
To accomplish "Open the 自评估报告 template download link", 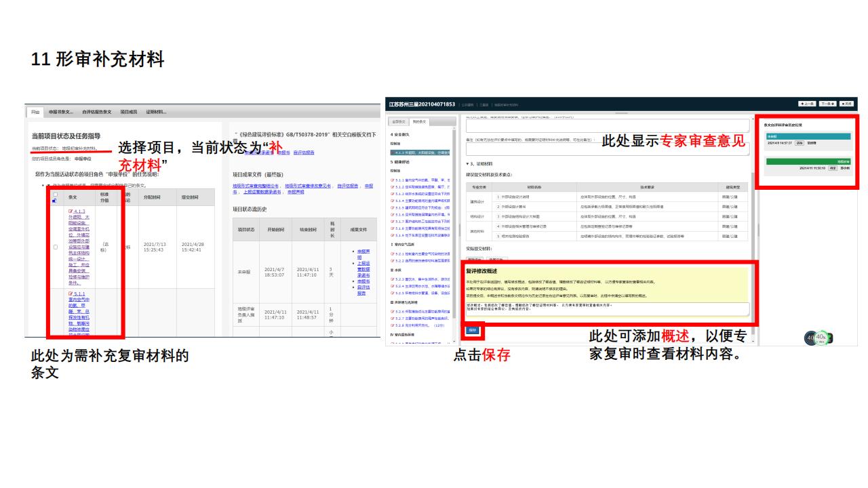I will pos(304,152).
